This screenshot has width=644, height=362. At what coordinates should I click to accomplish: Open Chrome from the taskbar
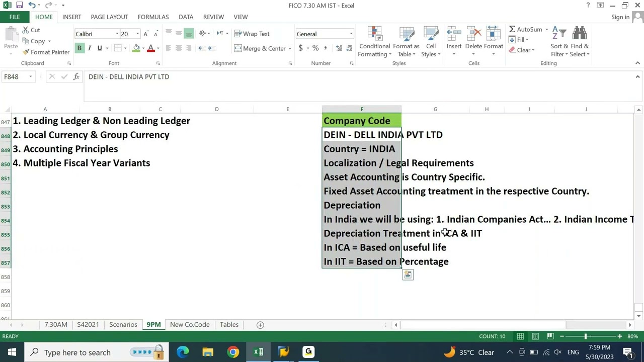tap(233, 352)
